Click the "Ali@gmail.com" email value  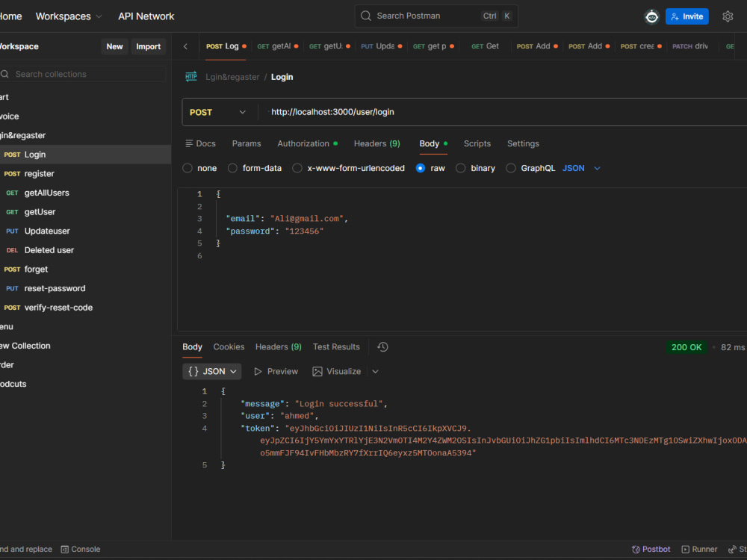[307, 219]
